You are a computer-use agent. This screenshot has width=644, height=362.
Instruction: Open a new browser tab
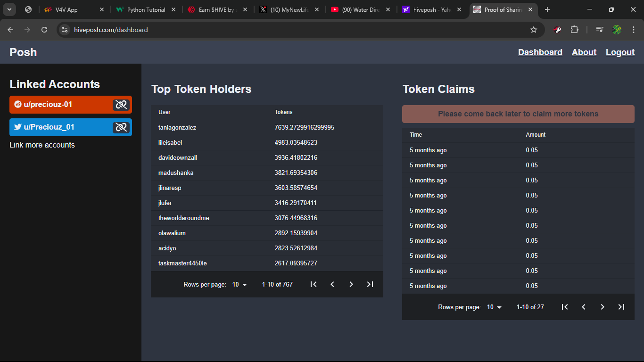547,9
